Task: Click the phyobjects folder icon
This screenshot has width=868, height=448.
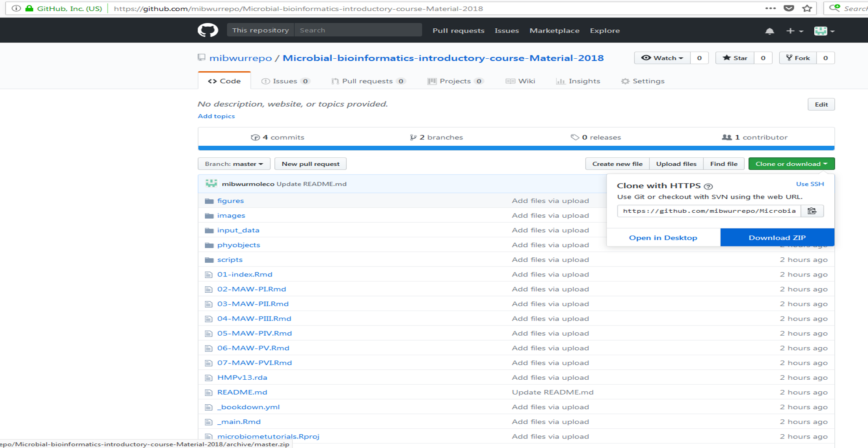Action: [209, 245]
